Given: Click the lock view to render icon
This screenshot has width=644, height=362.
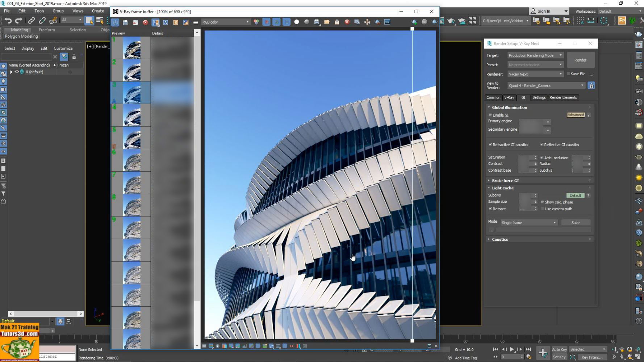Looking at the screenshot, I should point(591,86).
